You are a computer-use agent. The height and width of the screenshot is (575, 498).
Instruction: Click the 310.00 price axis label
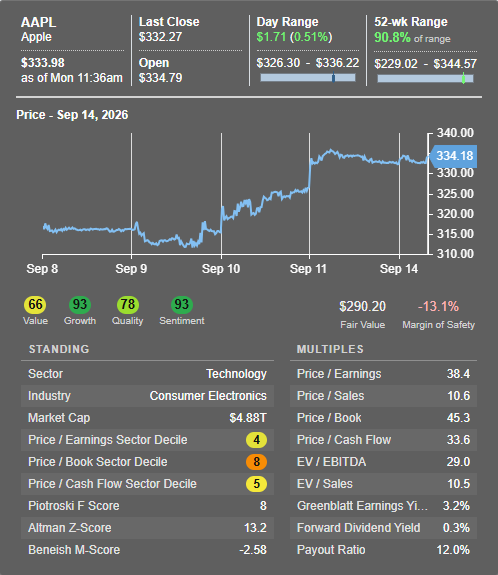pyautogui.click(x=455, y=254)
